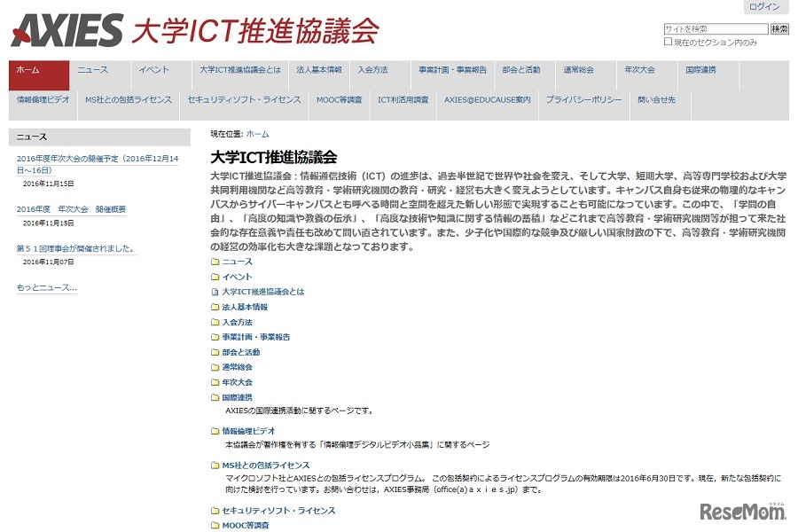The width and height of the screenshot is (798, 532).
Task: Open 年次大会 folder link in content list
Action: 237,382
